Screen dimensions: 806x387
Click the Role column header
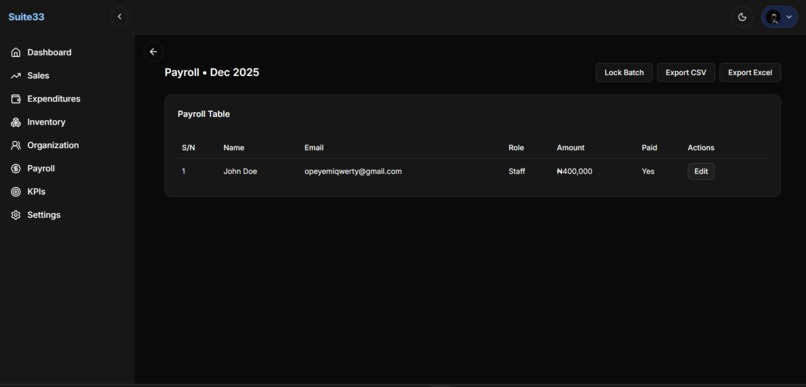(x=516, y=148)
